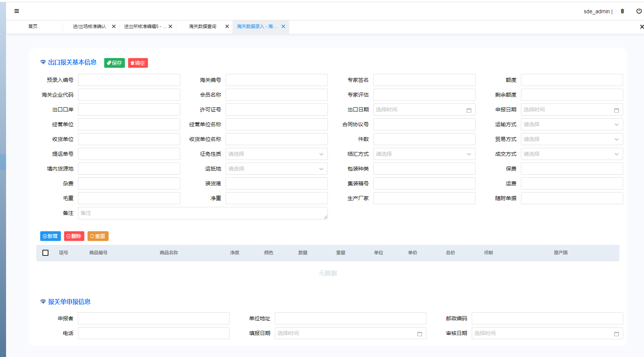The image size is (644, 357).
Task: Open the hamburger sidebar menu
Action: 17,11
